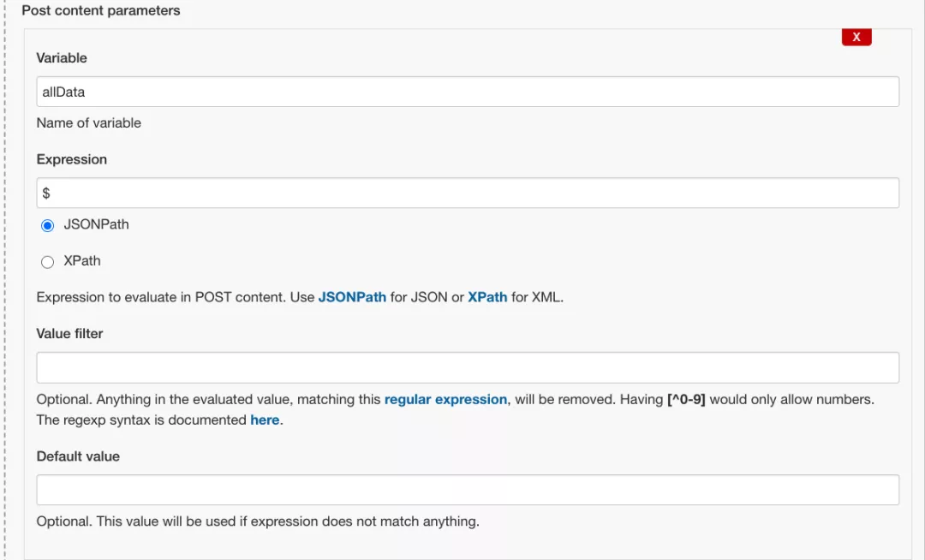Click the 'Variable' field label
Viewport: 925px width, 560px height.
[x=62, y=58]
